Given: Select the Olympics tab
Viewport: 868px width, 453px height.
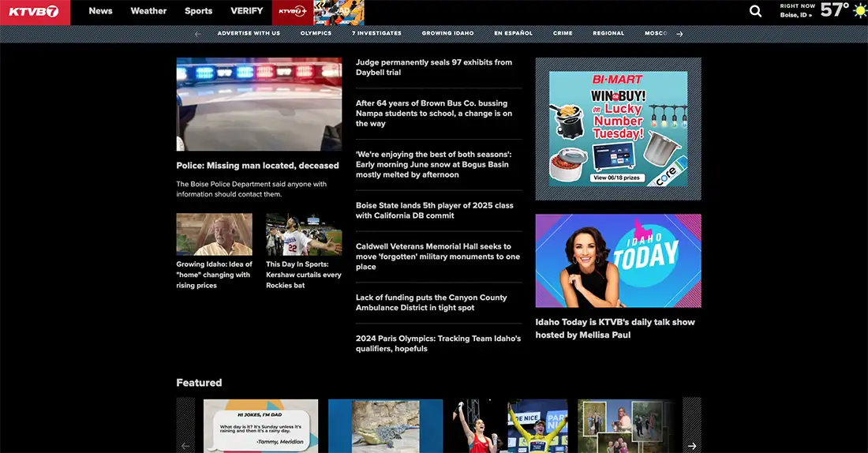Looking at the screenshot, I should point(316,33).
